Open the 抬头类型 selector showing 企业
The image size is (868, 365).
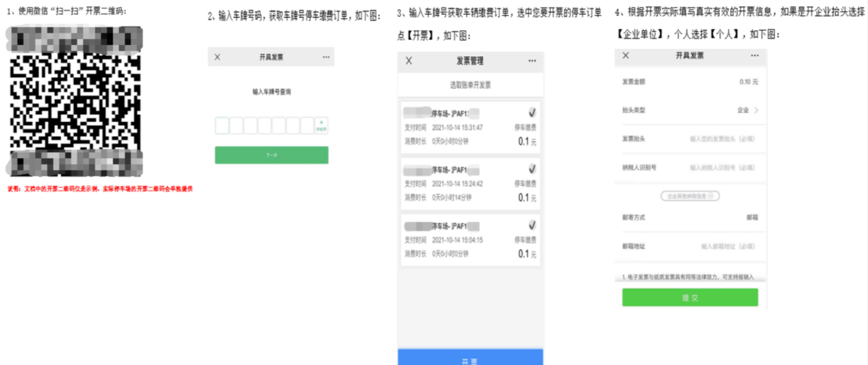pyautogui.click(x=691, y=110)
